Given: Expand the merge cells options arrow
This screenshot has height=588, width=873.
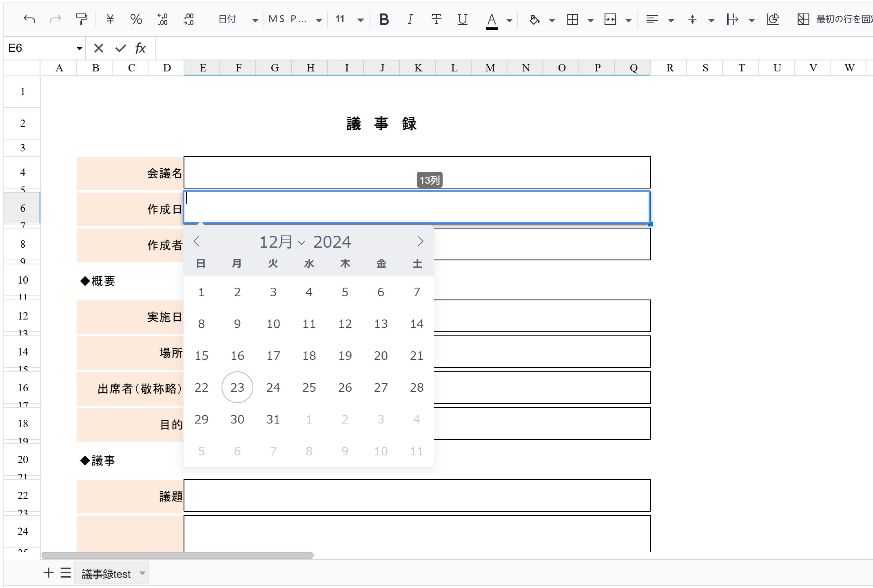Looking at the screenshot, I should pos(628,20).
